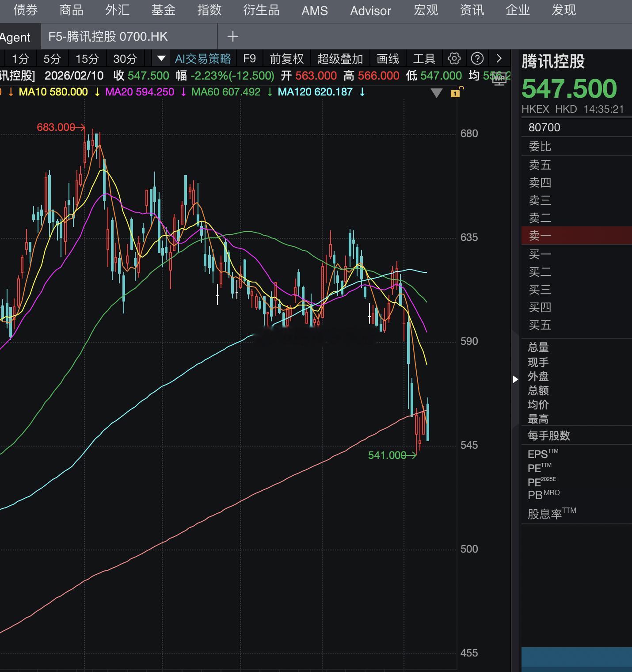Toggle 超级叠加 overlay mode
Image resolution: width=632 pixels, height=672 pixels.
coord(340,59)
